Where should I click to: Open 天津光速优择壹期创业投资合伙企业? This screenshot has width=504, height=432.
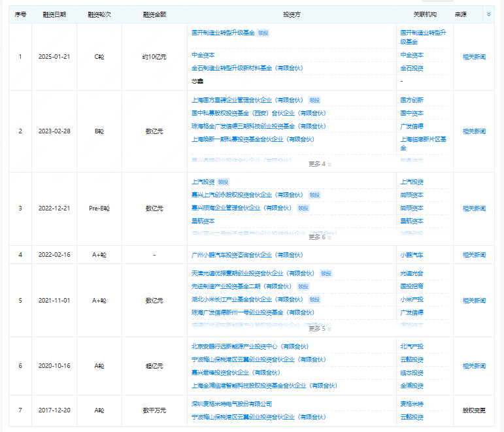coord(253,273)
